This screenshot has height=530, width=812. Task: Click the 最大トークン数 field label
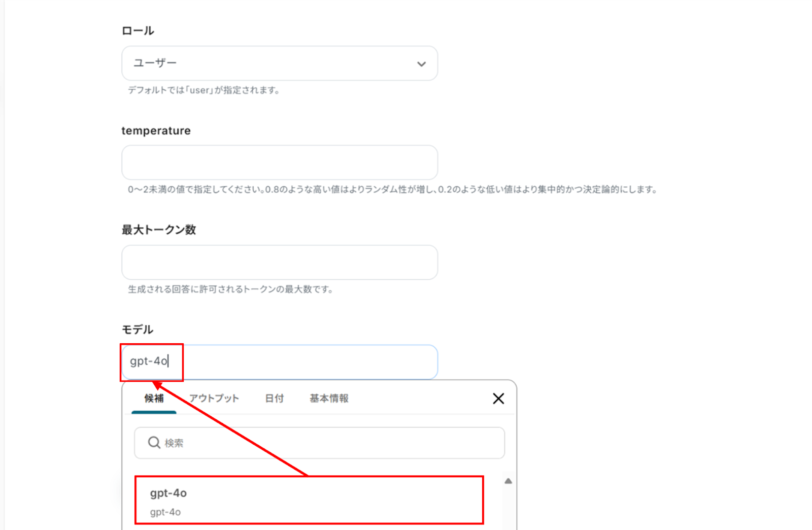tap(159, 230)
